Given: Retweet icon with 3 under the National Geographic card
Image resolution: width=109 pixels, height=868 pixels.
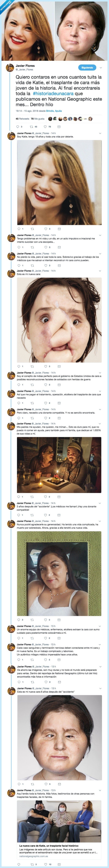Looking at the screenshot, I should pos(32,864).
